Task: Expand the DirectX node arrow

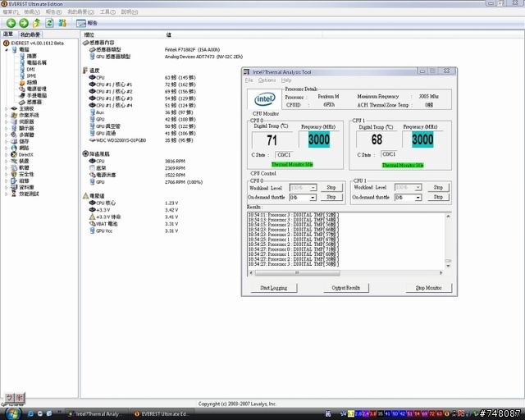Action: pyautogui.click(x=7, y=154)
